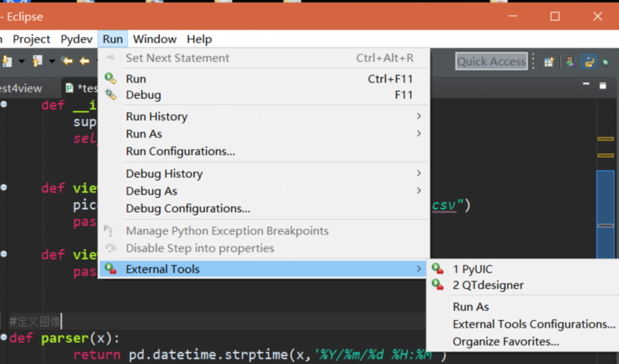Switch to the Debug perspective icon
Screen dimensions: 619x364
point(606,62)
